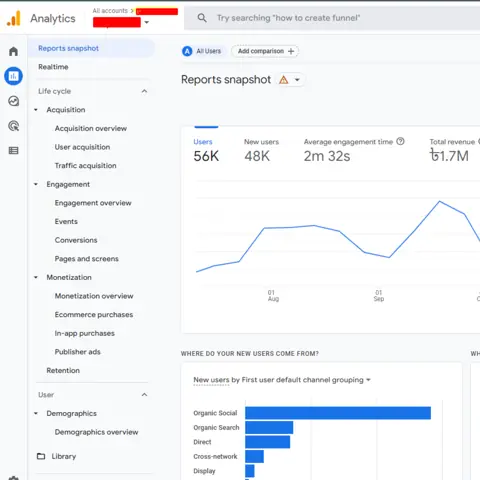Collapse the Engagement tree group
The width and height of the screenshot is (480, 480).
[x=36, y=184]
